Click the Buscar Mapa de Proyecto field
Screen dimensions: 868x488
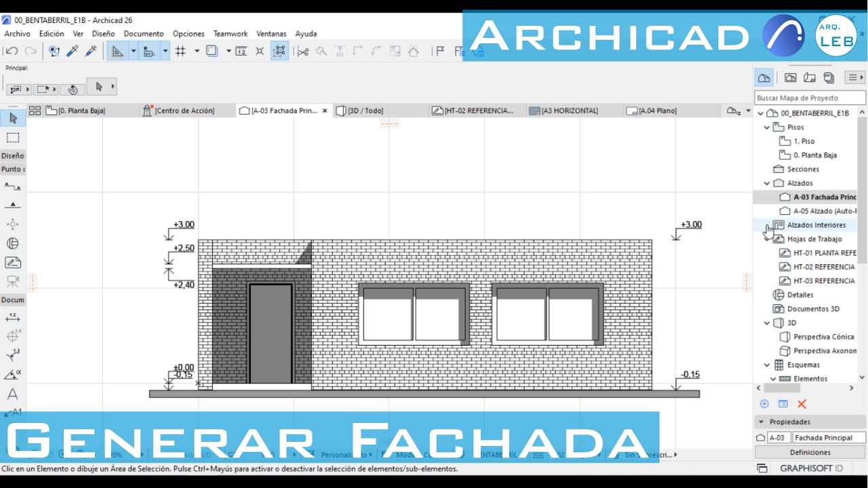coord(810,98)
